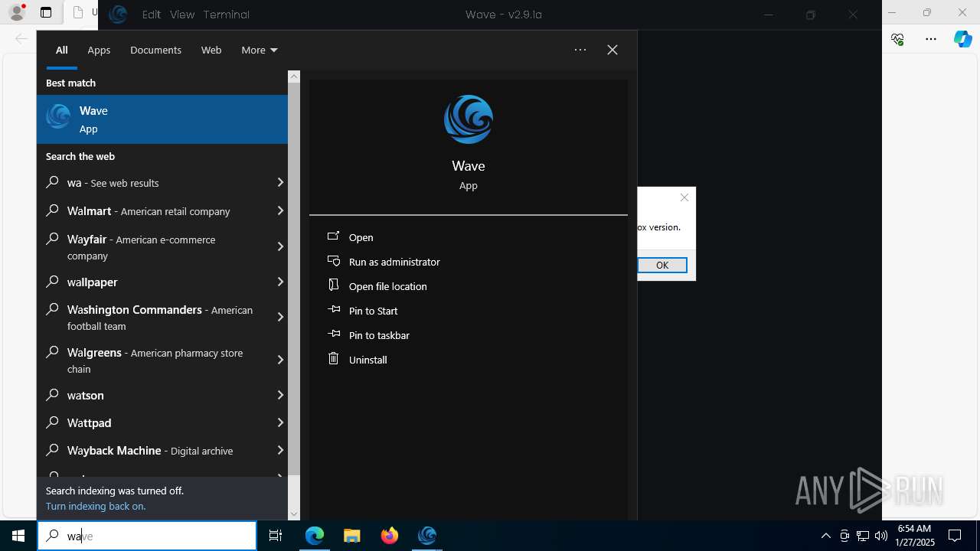The image size is (980, 551).
Task: Open Edge settings ellipsis menu
Action: [931, 39]
